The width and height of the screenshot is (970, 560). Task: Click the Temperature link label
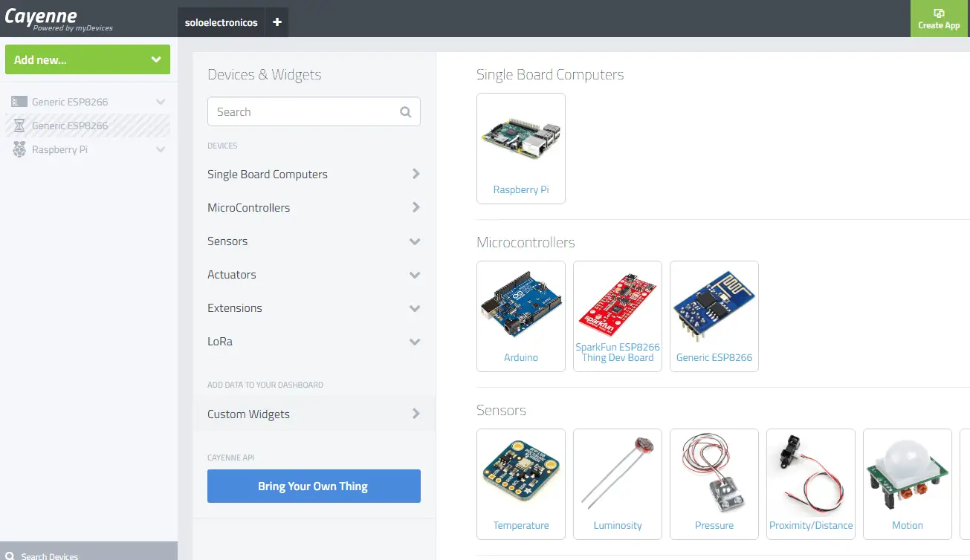coord(521,525)
